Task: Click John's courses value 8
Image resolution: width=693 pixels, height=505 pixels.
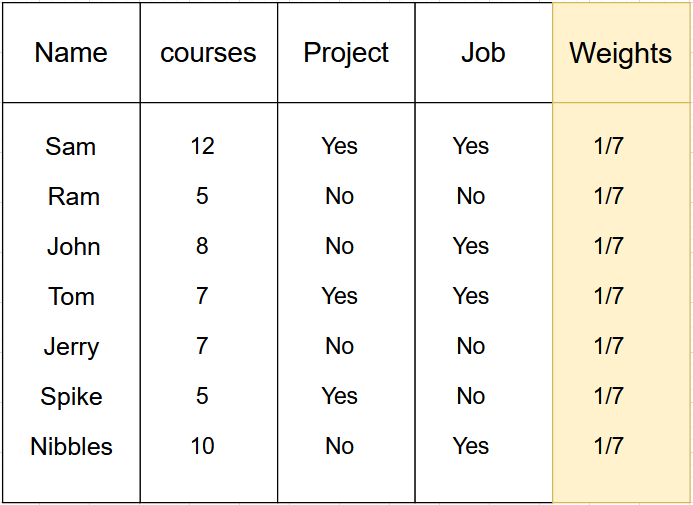Action: tap(202, 246)
